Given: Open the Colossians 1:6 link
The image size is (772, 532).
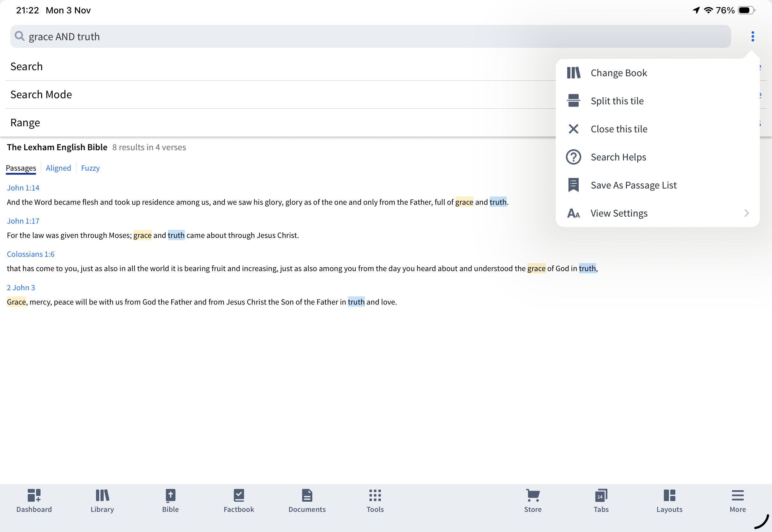Looking at the screenshot, I should [x=30, y=254].
